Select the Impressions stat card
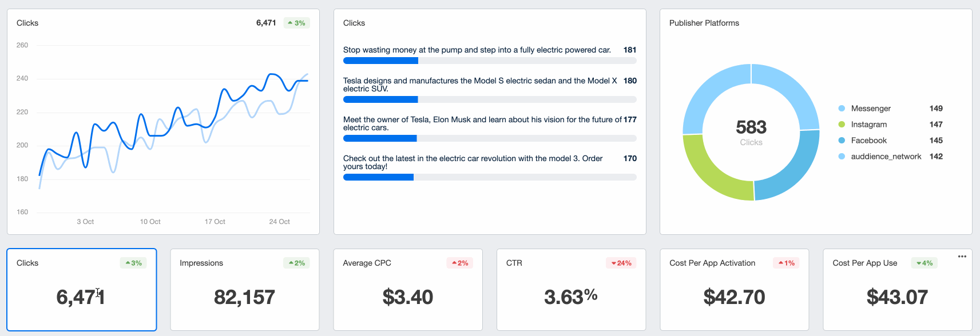The width and height of the screenshot is (980, 336). coord(244,290)
